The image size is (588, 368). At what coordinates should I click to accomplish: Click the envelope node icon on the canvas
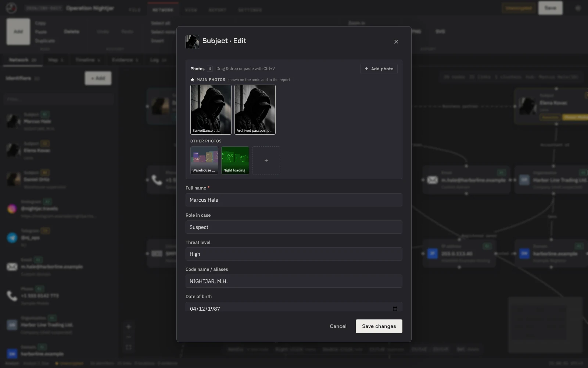(x=433, y=180)
